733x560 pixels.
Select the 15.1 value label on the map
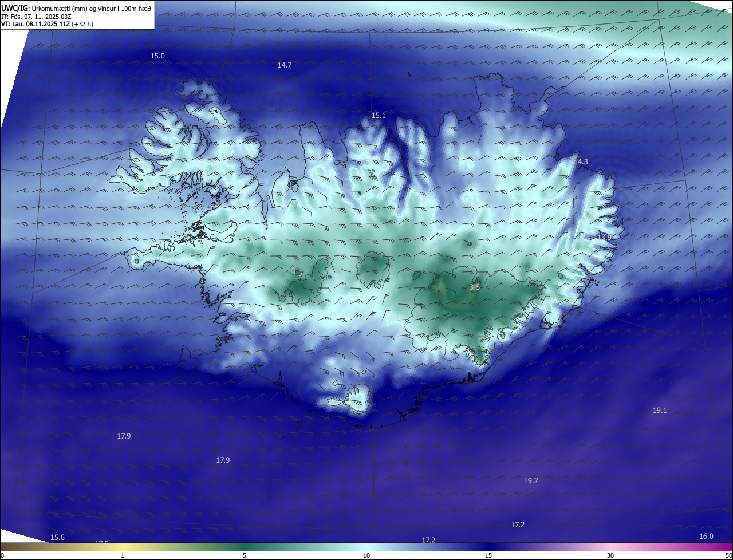(x=379, y=115)
